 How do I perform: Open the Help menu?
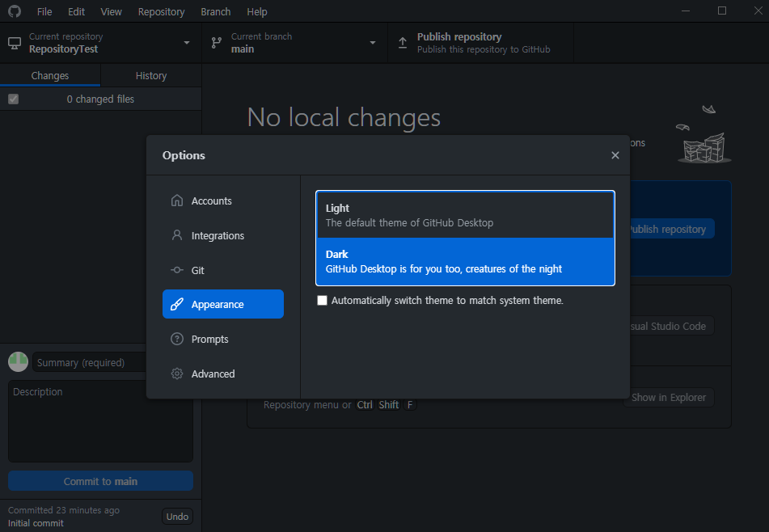point(257,12)
